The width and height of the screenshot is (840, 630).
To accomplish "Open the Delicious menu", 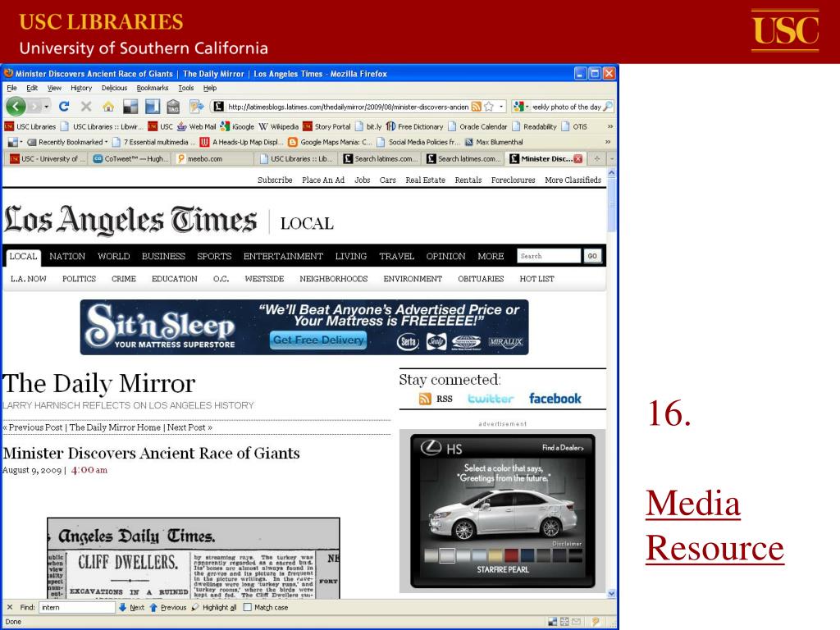I will click(114, 88).
